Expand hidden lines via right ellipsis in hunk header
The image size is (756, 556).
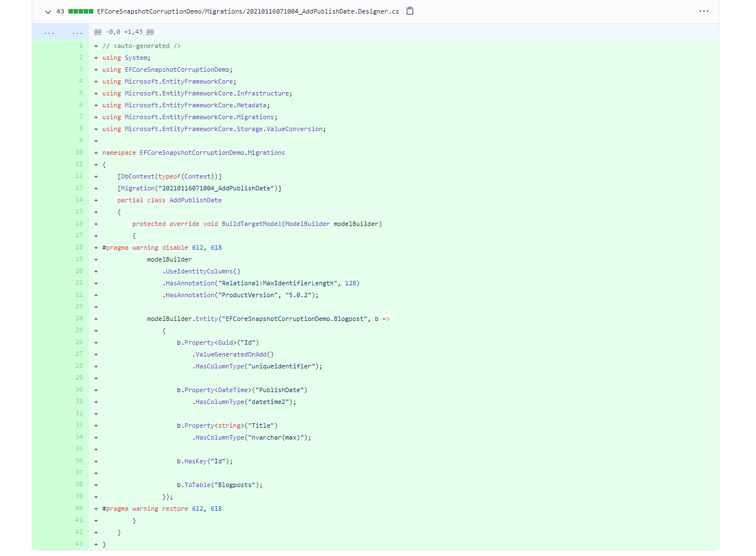(x=77, y=32)
